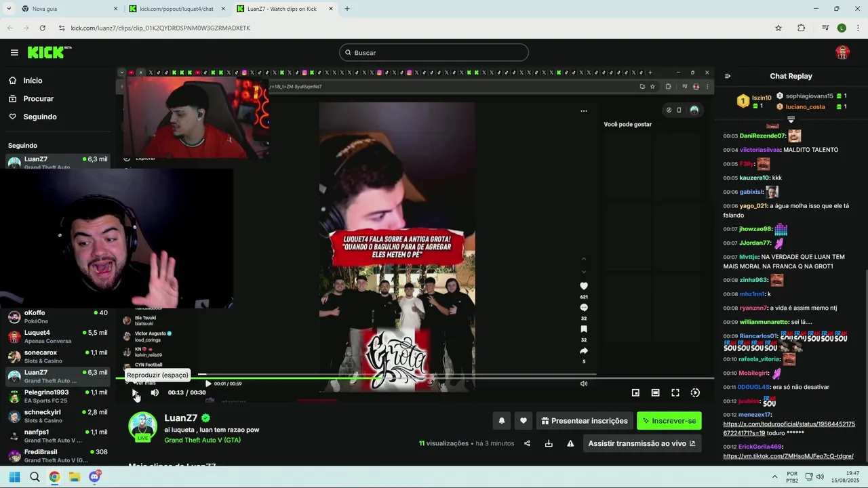Open sonecarox channel in following list
Image resolution: width=868 pixels, height=488 pixels.
[x=58, y=357]
